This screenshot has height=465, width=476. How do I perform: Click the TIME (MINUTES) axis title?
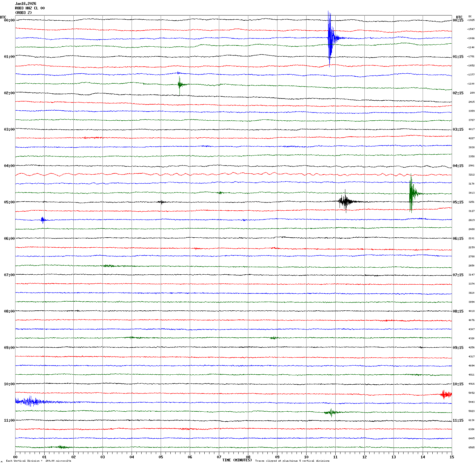pyautogui.click(x=237, y=460)
